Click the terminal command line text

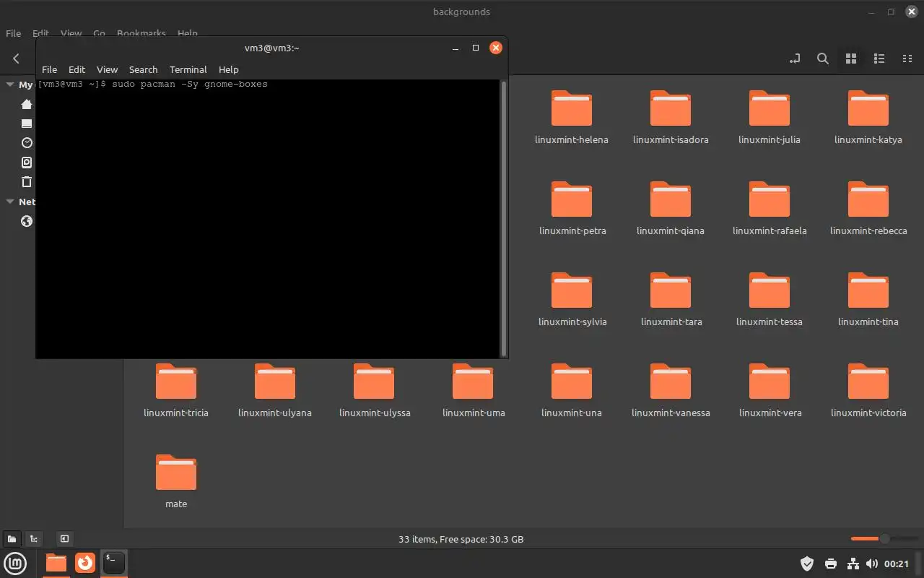[152, 85]
